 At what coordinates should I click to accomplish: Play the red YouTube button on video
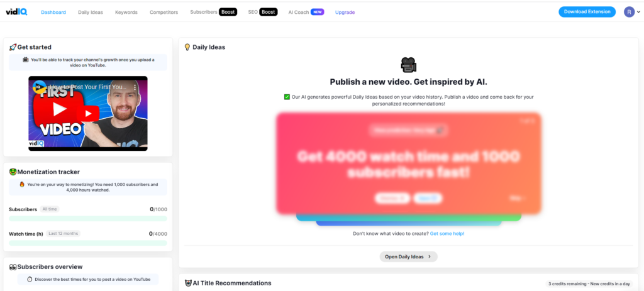[x=87, y=113]
